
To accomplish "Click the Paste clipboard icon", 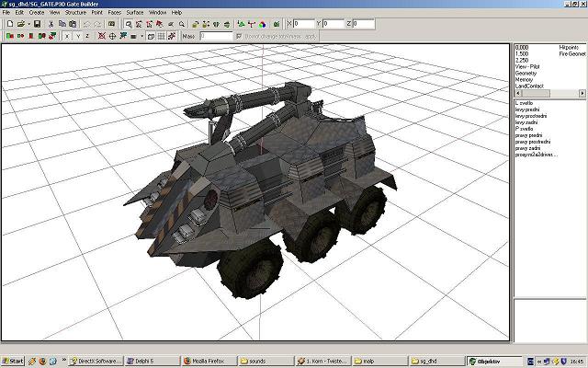I will tap(73, 24).
